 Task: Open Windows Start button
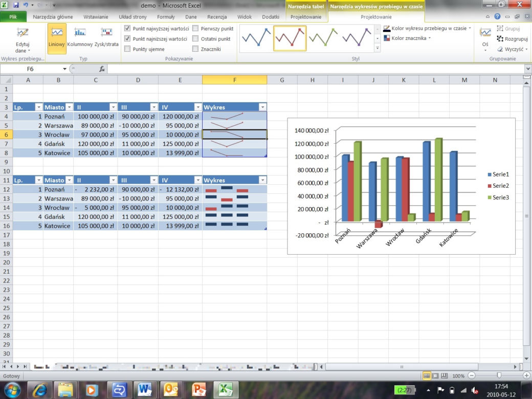pyautogui.click(x=12, y=390)
